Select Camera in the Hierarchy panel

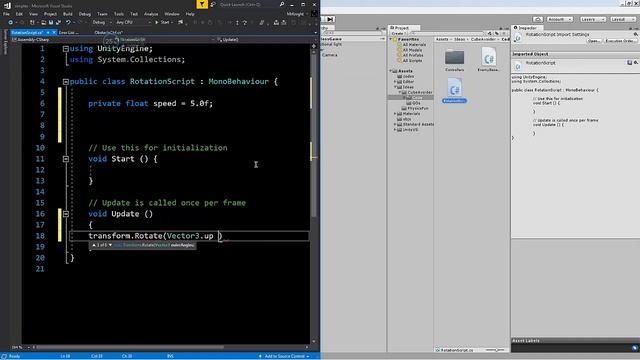coord(329,55)
